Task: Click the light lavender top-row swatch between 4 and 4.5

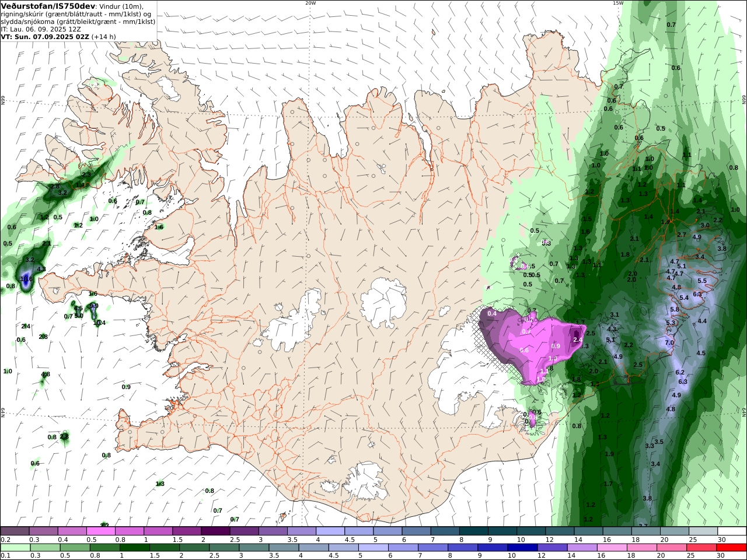Action: [x=330, y=531]
